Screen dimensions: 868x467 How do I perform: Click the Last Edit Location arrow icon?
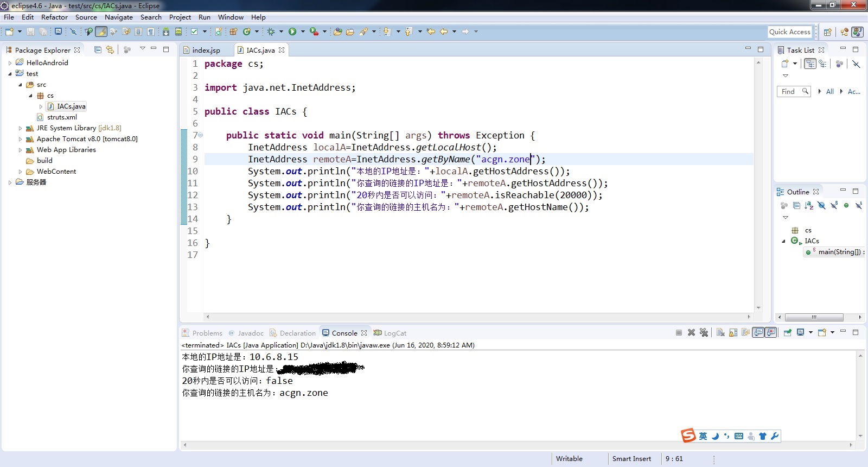pyautogui.click(x=431, y=31)
